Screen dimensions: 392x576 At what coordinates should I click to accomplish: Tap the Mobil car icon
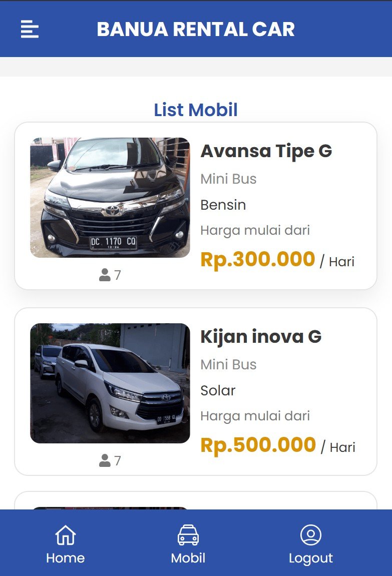[188, 535]
